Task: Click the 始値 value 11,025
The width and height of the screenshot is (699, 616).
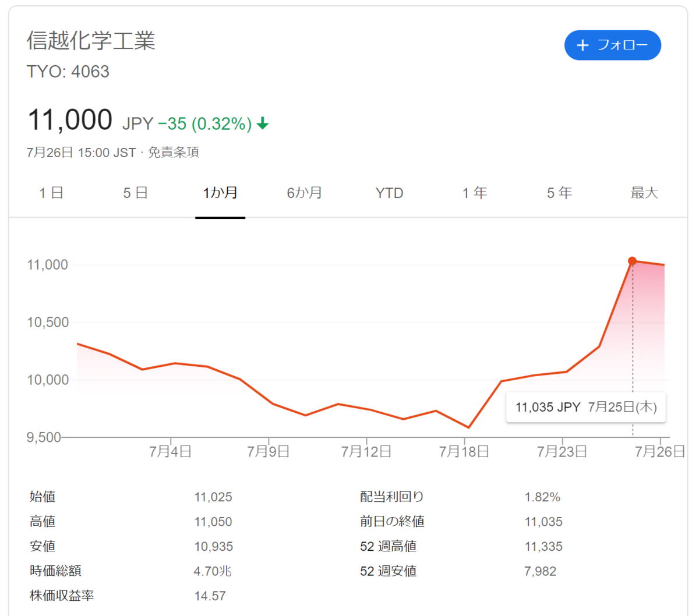Action: pos(213,497)
